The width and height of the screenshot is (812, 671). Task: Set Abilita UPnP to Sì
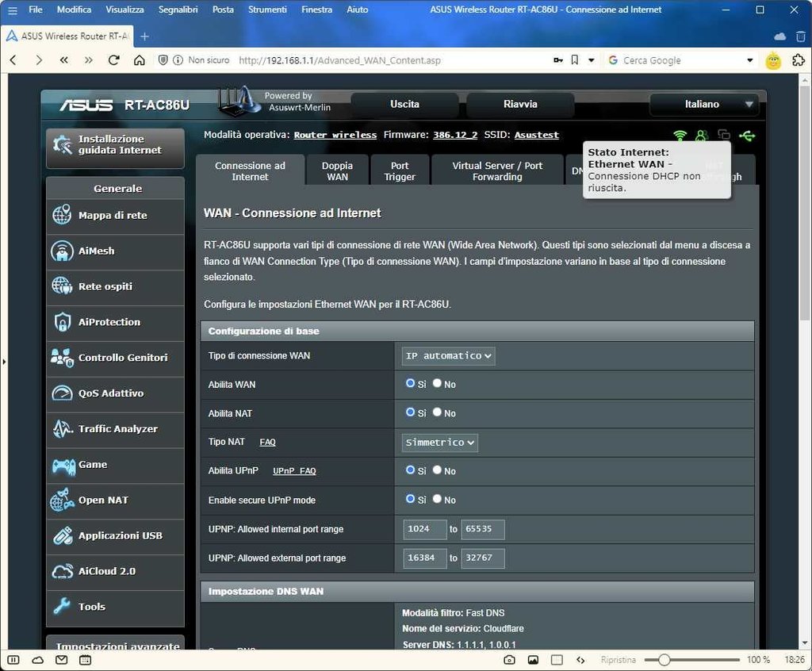(x=410, y=470)
